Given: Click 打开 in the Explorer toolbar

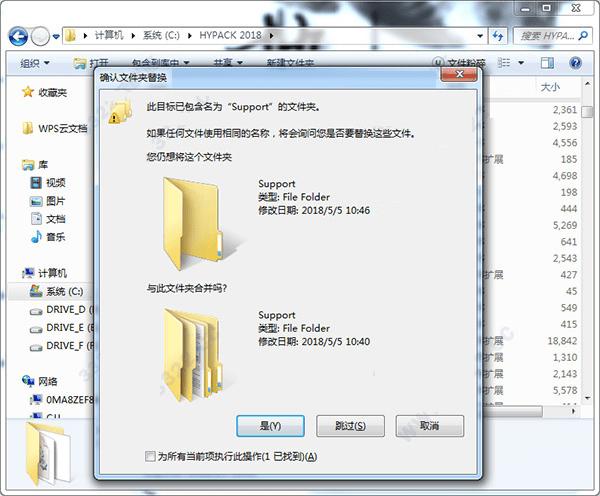Looking at the screenshot, I should [91, 63].
